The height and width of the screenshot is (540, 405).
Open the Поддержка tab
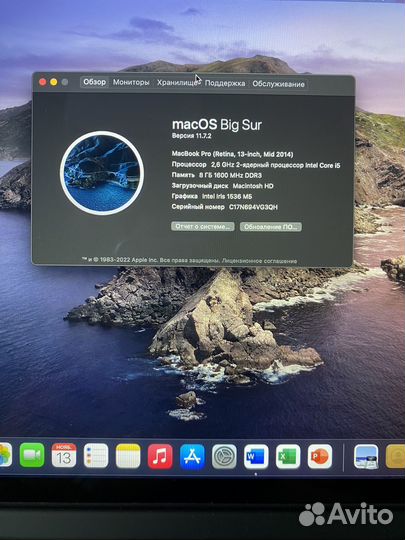[x=225, y=84]
